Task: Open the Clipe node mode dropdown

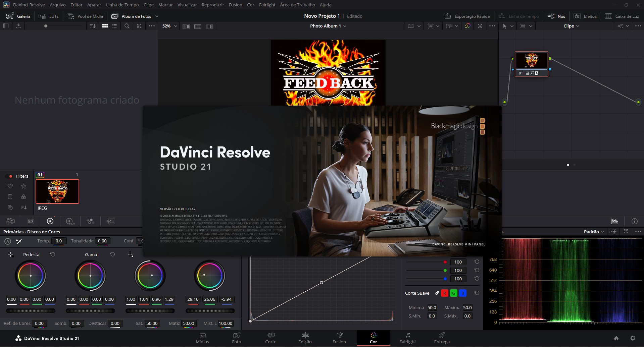Action: (572, 26)
